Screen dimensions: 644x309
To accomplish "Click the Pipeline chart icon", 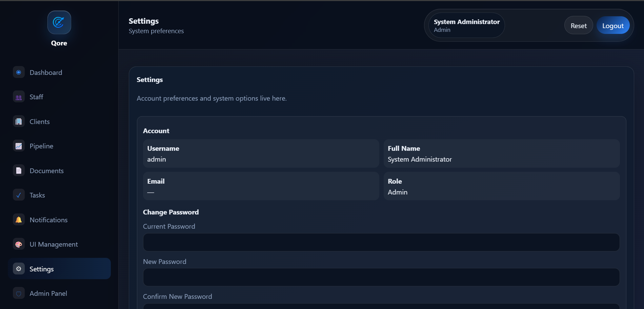I will click(x=19, y=146).
